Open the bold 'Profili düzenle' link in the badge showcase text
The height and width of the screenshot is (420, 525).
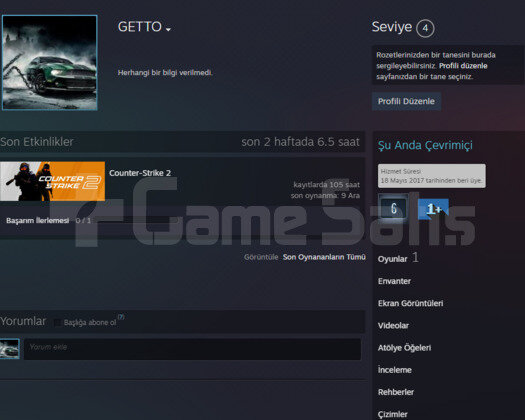click(x=463, y=66)
